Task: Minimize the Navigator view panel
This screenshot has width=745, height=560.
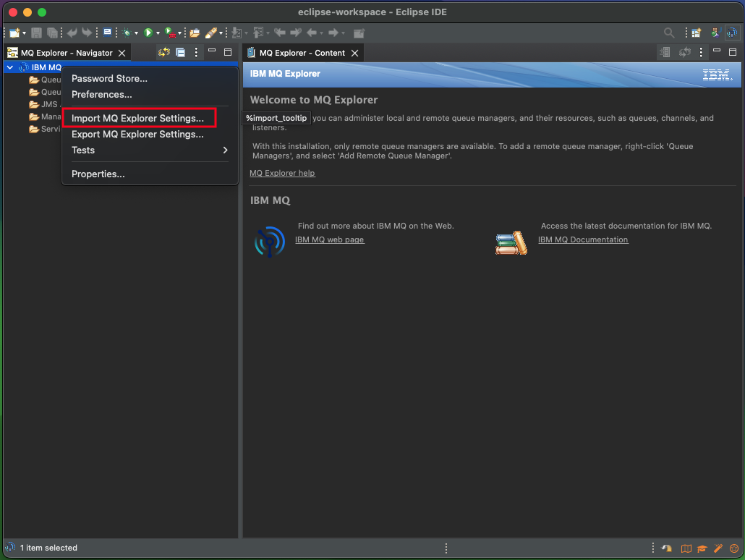Action: click(212, 51)
